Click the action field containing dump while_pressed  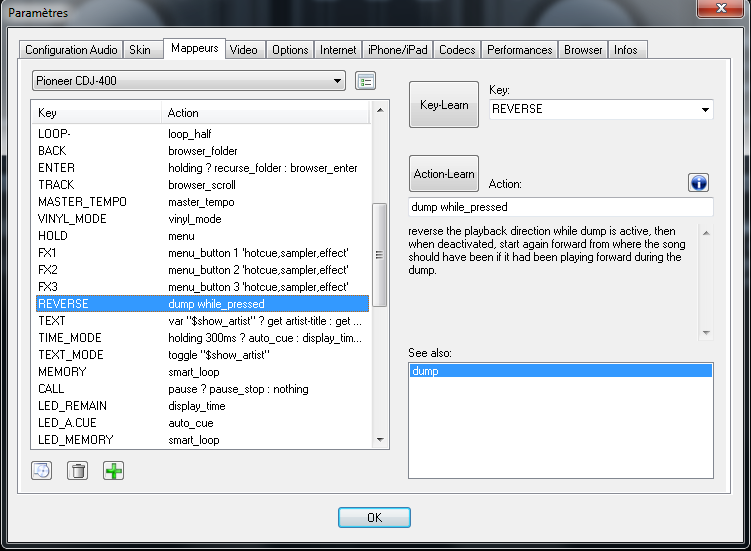561,207
